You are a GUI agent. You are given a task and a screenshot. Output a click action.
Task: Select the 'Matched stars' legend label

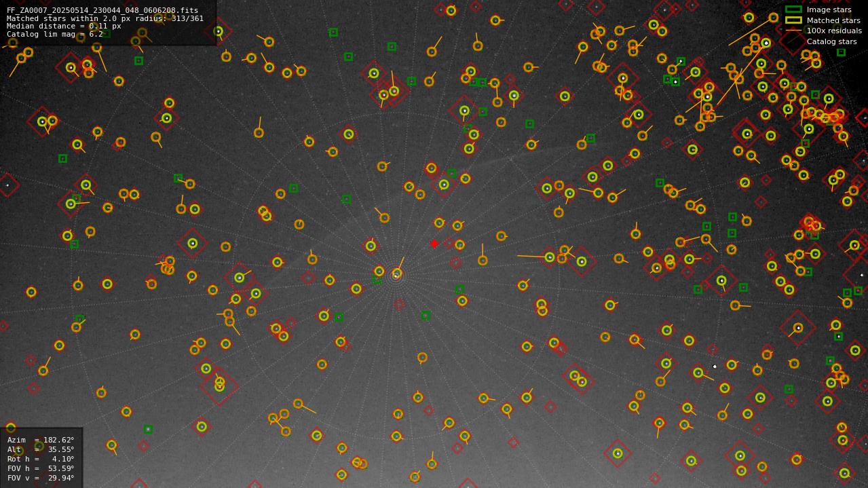pos(833,20)
